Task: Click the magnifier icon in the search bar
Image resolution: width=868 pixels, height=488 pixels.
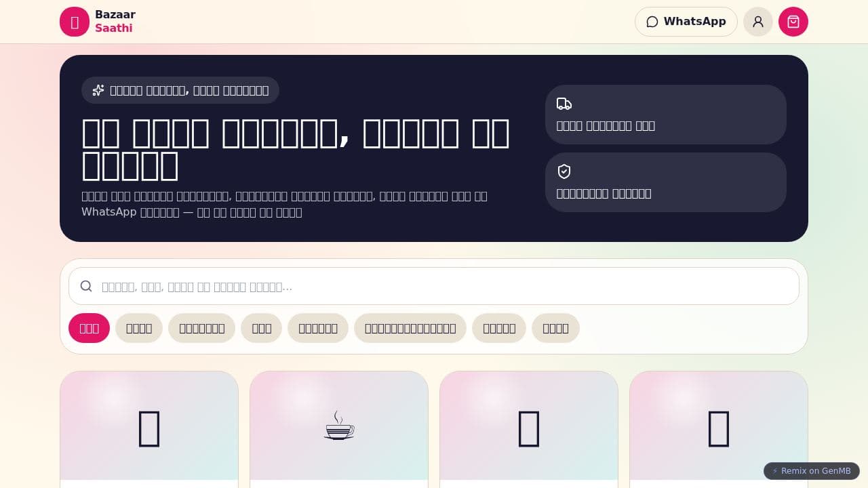Action: (86, 286)
